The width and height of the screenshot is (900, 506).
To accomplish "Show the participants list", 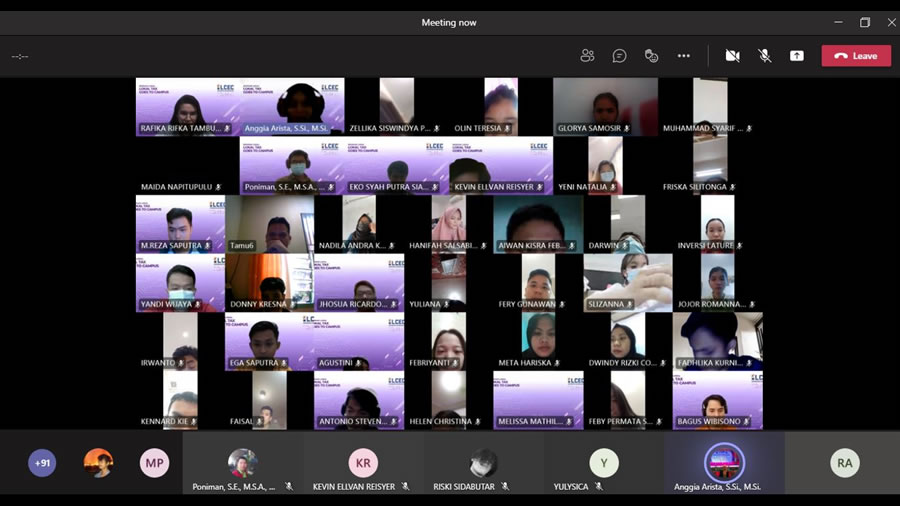I will click(587, 56).
